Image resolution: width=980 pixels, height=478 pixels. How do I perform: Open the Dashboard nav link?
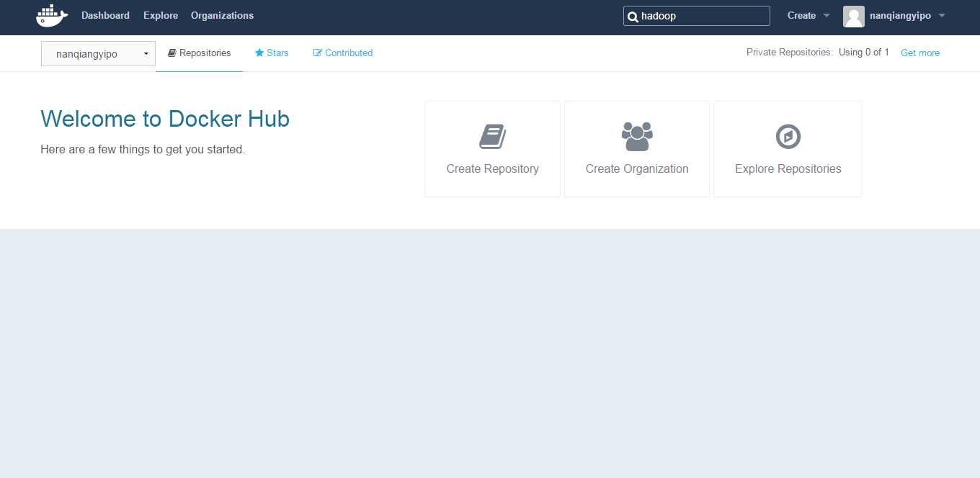coord(105,15)
